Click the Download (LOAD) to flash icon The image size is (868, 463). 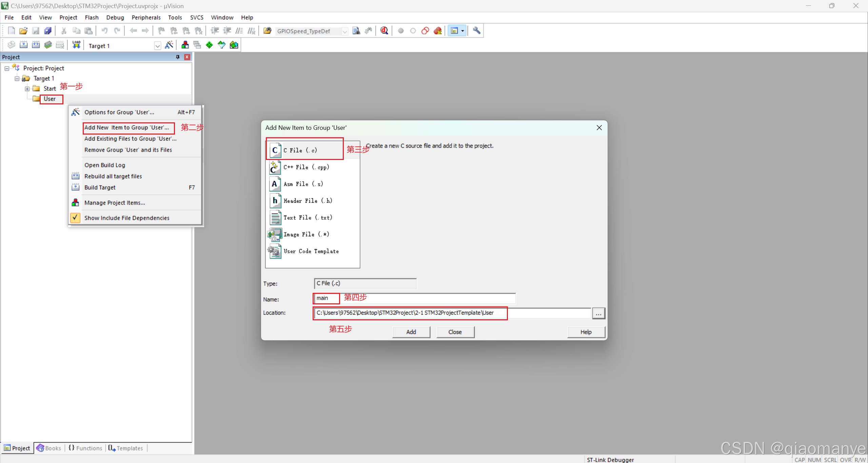(76, 45)
